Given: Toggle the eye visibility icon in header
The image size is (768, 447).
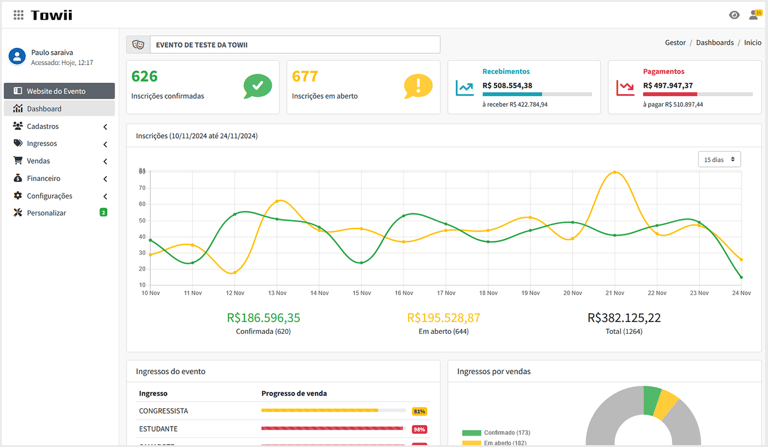Looking at the screenshot, I should pos(734,15).
